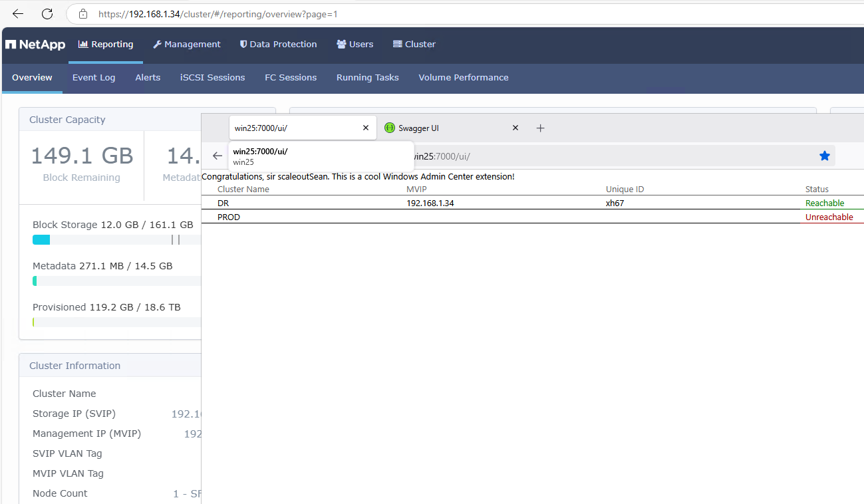This screenshot has height=504, width=864.
Task: Click the 149.1 GB Block Remaining value
Action: coord(82,156)
